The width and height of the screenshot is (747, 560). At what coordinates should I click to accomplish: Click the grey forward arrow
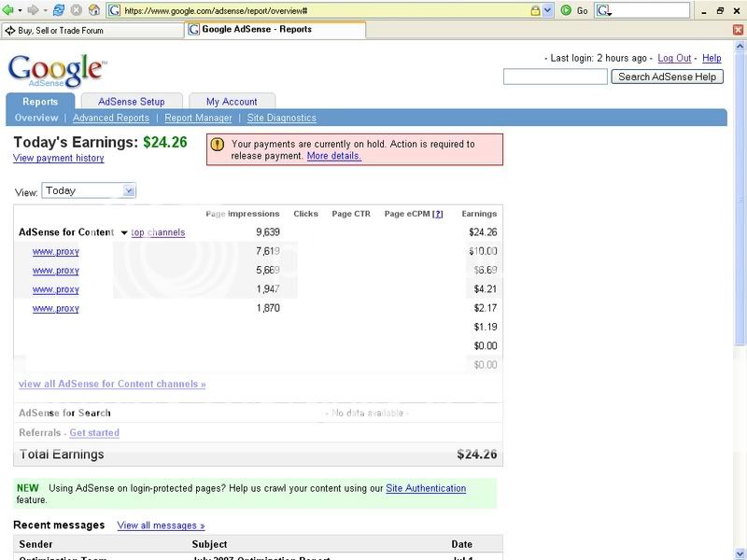point(33,10)
